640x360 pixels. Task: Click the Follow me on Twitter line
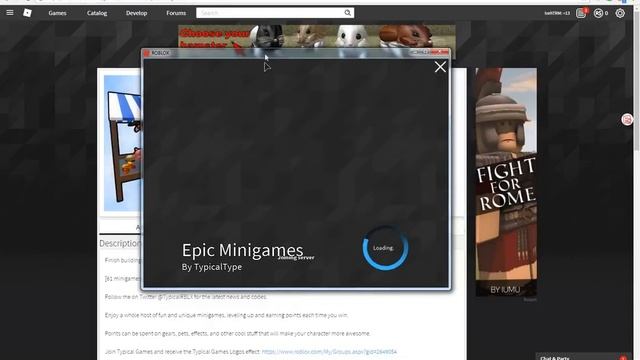coord(186,297)
